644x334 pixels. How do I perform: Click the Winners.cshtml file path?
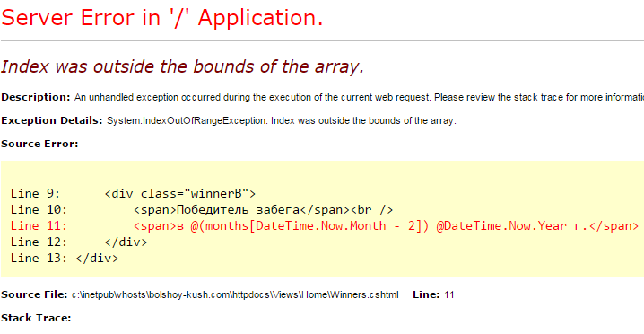[x=235, y=294]
